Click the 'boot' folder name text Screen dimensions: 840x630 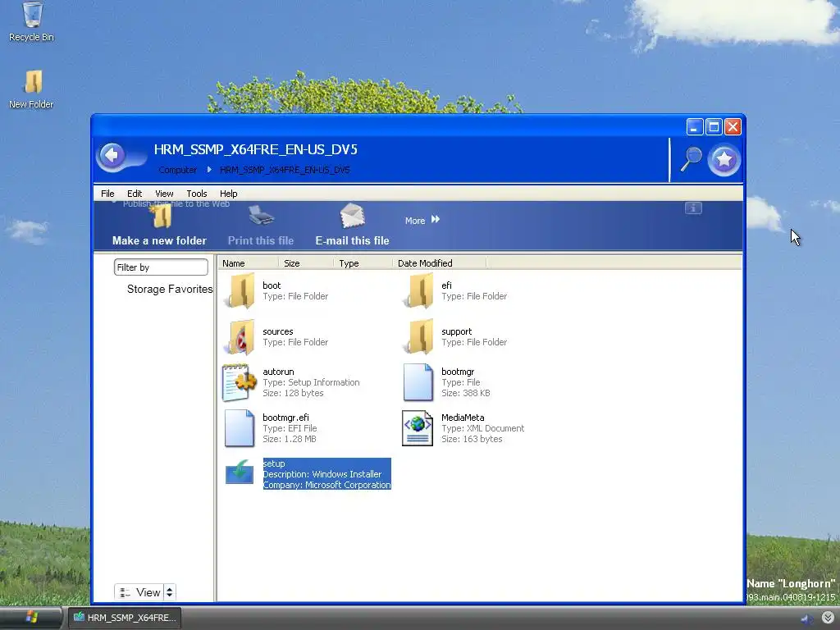pos(272,285)
